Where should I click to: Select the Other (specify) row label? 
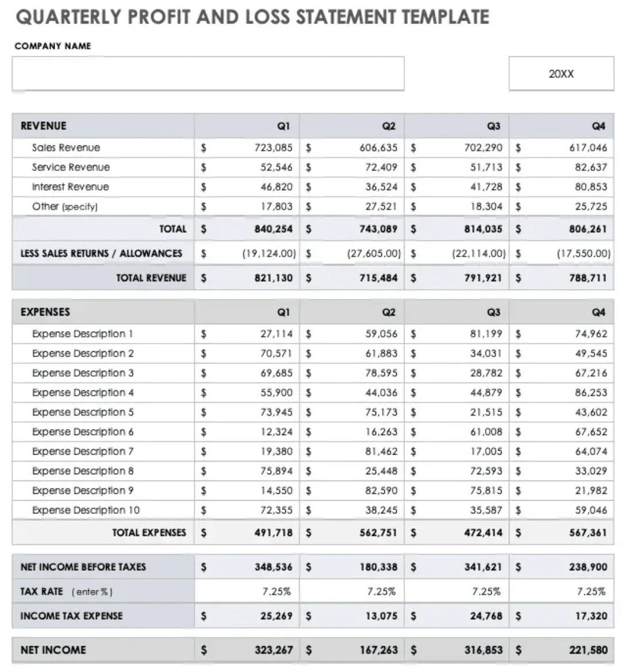(65, 206)
